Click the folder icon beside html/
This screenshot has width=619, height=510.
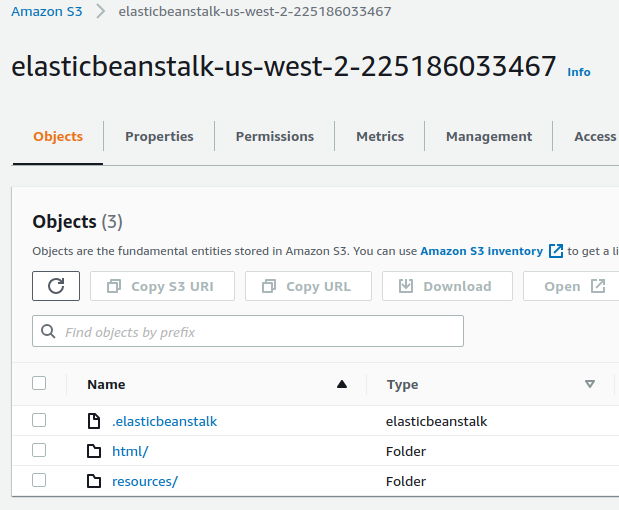coord(94,451)
